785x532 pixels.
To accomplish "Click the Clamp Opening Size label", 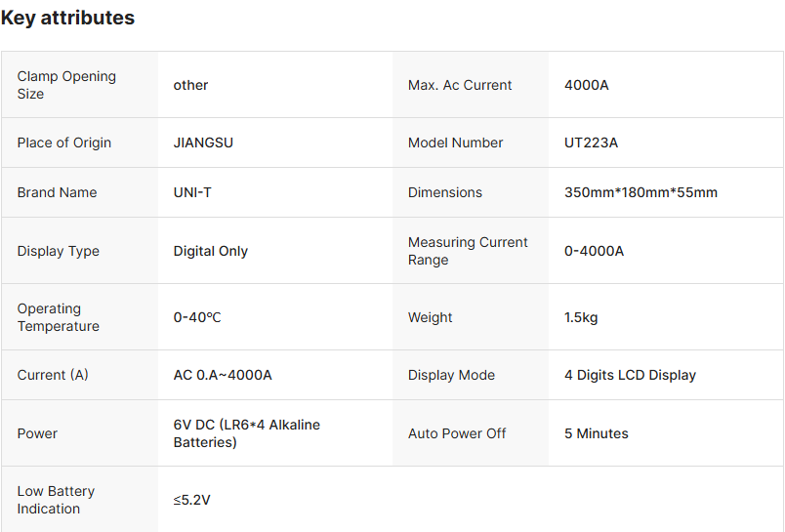I will click(x=66, y=85).
